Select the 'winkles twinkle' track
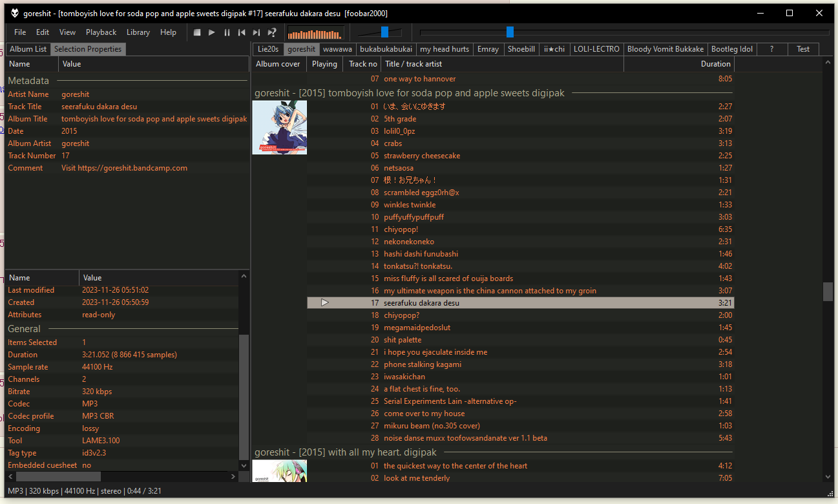The image size is (838, 504). [520, 205]
